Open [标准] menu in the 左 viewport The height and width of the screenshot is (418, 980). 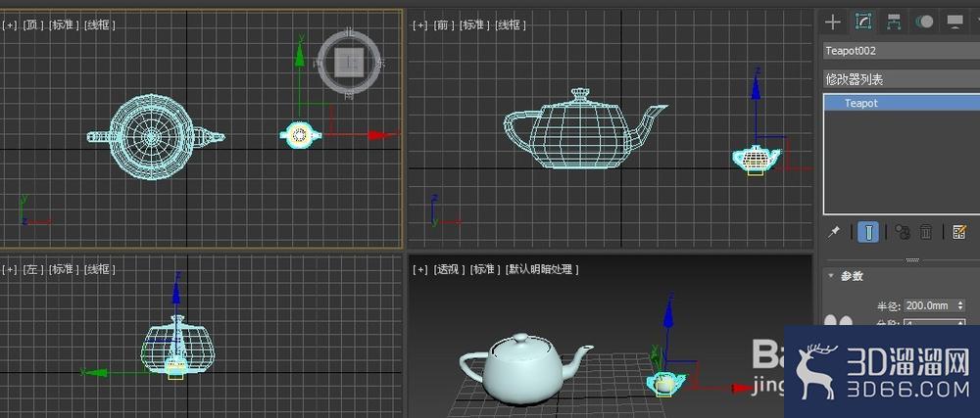click(x=65, y=269)
